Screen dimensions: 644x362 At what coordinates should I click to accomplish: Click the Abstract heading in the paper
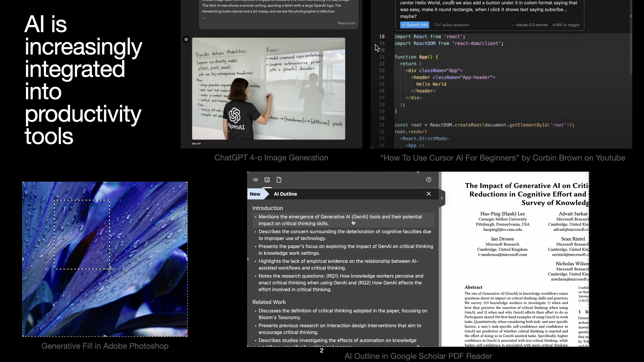tap(473, 287)
